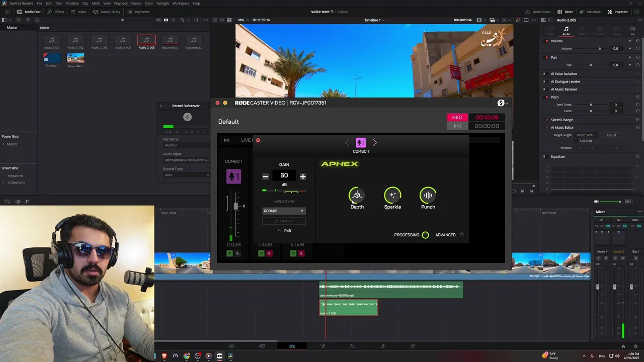Click the DIM button near volume

tap(627, 202)
